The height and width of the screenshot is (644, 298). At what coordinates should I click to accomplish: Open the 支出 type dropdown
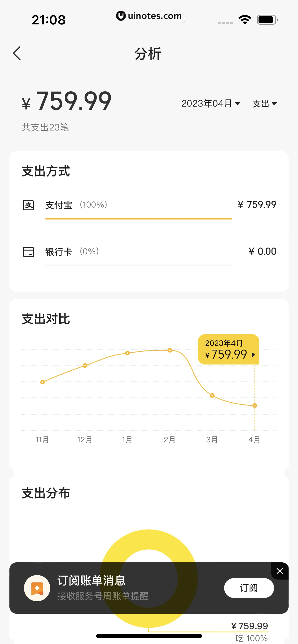tap(265, 104)
